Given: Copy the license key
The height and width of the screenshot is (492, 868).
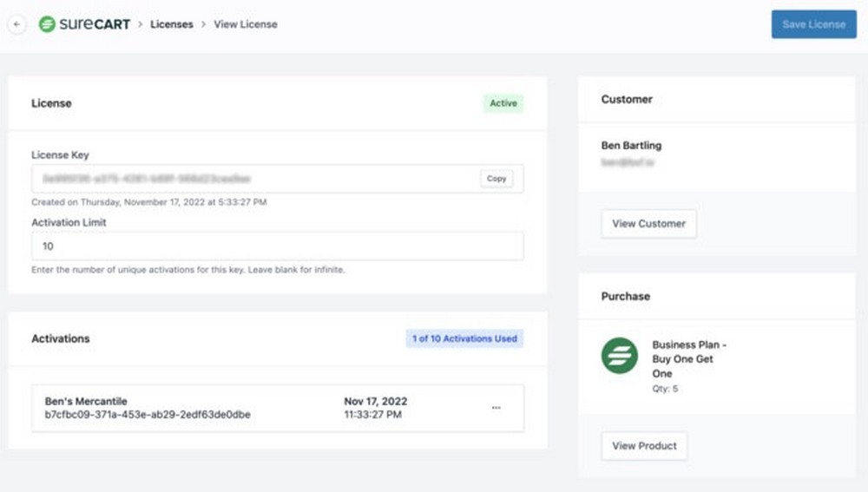Looking at the screenshot, I should 496,178.
